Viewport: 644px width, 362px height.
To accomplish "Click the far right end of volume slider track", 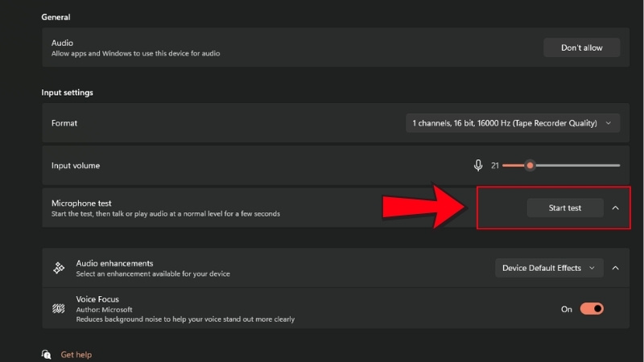I will pyautogui.click(x=618, y=166).
